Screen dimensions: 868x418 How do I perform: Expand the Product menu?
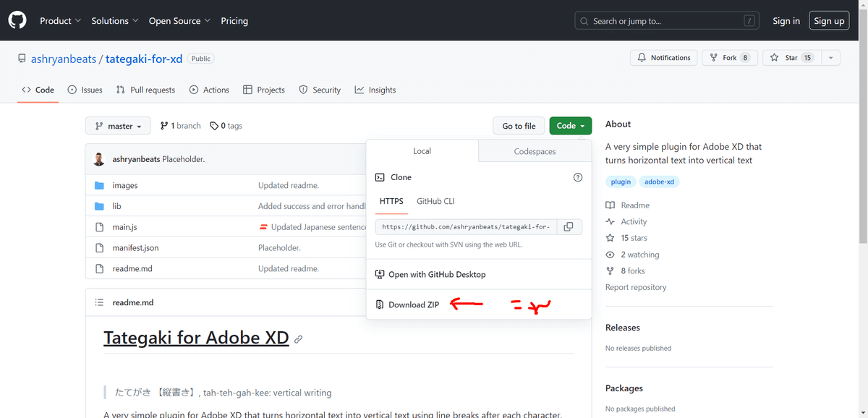[x=60, y=21]
